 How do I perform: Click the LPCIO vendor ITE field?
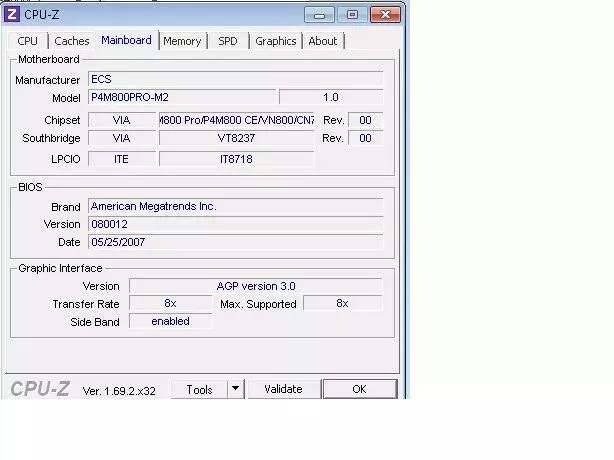coord(121,159)
